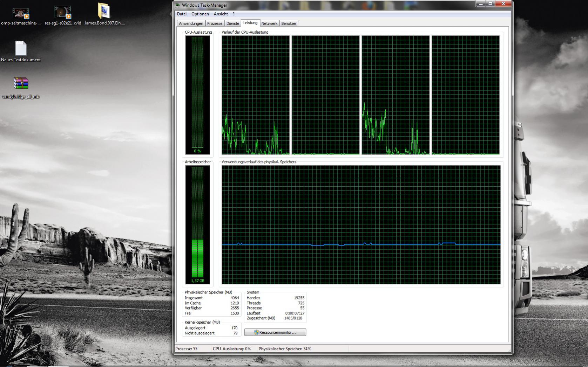Click the Threads value 725
Screen dimensions: 588x367
click(301, 303)
